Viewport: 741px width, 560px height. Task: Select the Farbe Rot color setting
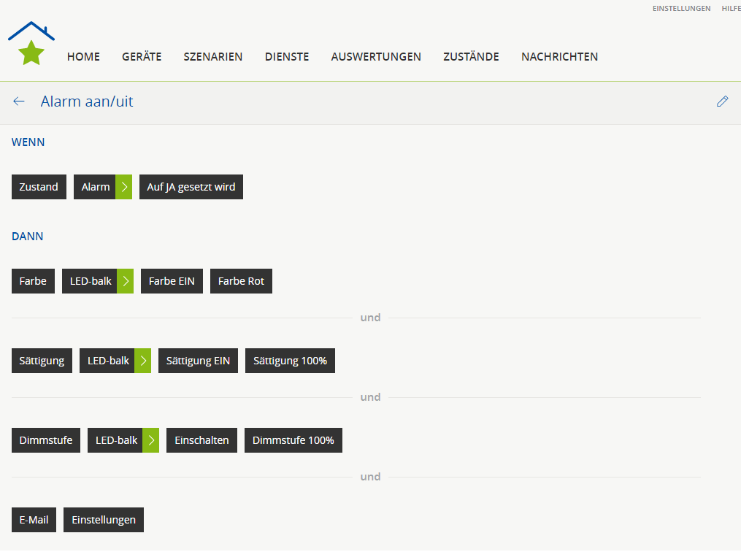click(241, 281)
